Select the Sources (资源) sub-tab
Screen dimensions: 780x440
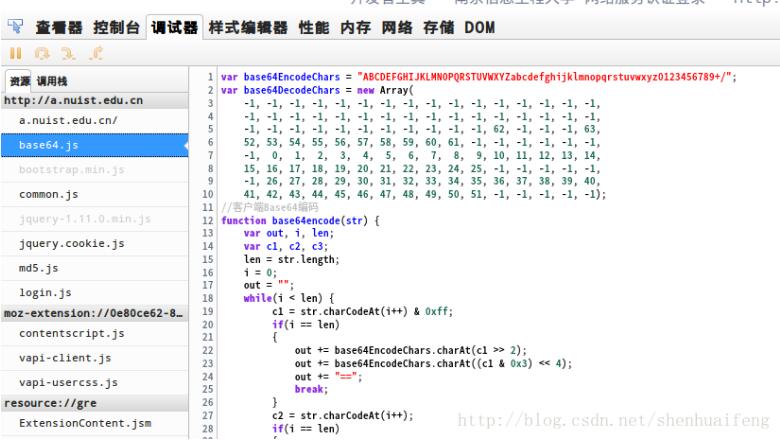click(19, 81)
